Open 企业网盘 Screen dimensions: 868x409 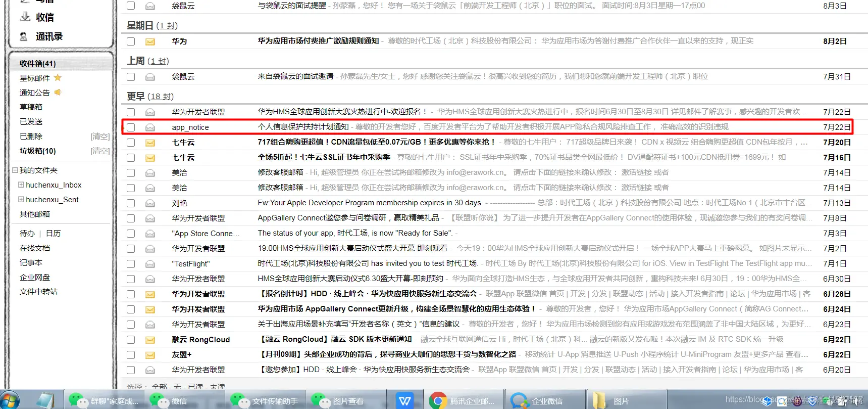34,277
